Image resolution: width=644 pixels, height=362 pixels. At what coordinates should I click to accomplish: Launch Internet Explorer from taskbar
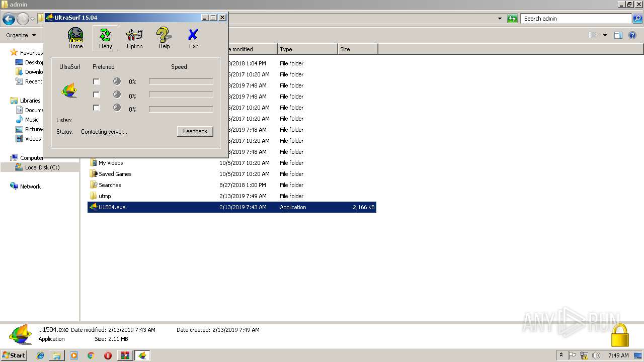click(41, 355)
